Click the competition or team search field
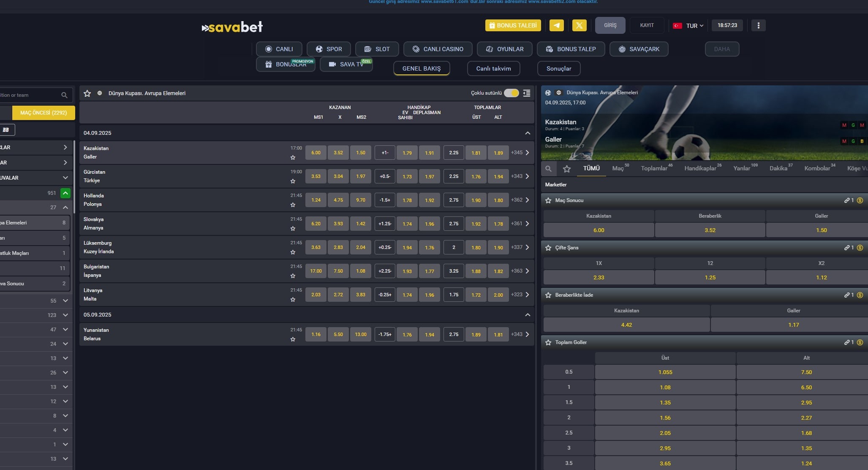The height and width of the screenshot is (470, 868). point(30,95)
